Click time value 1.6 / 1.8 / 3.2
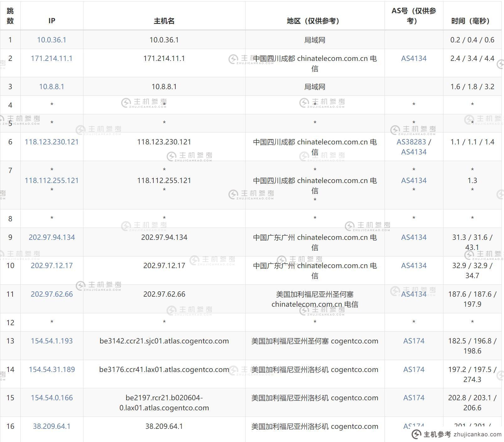504x442 pixels. (x=472, y=87)
